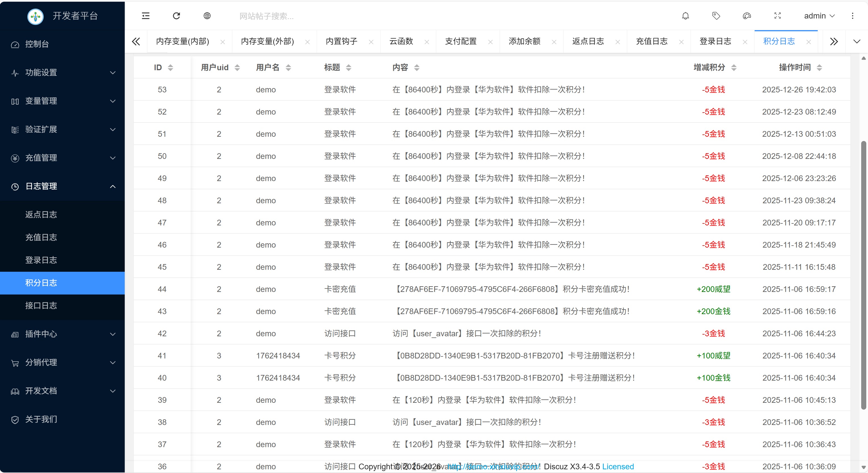Click the tag notes icon
This screenshot has width=868, height=473.
[716, 16]
